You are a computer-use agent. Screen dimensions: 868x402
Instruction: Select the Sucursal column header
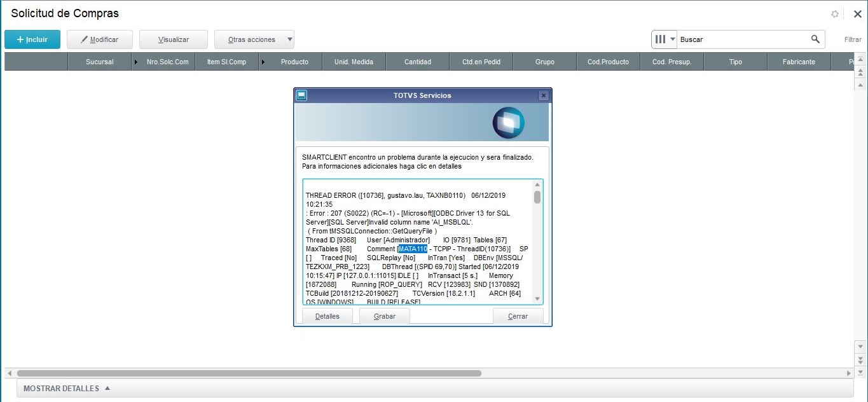100,62
